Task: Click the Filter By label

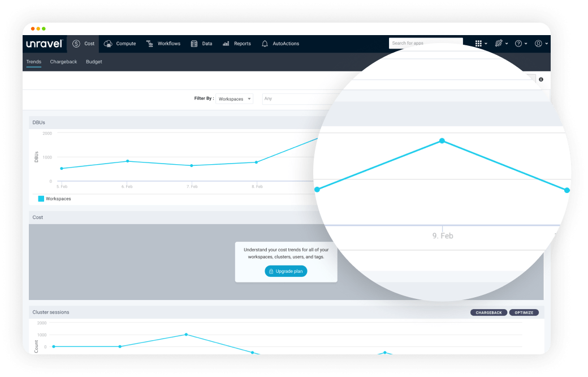Action: [x=204, y=98]
